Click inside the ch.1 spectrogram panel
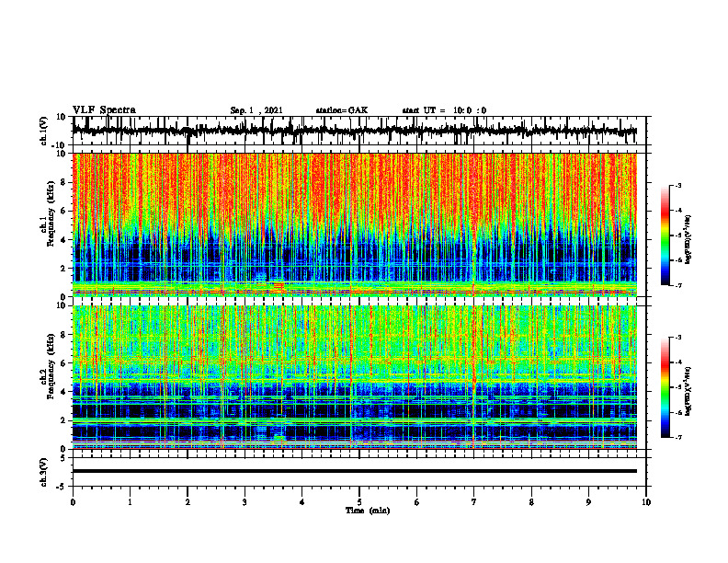 point(354,224)
